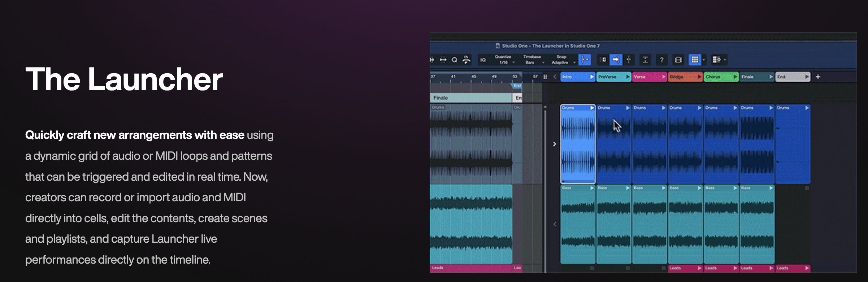Click the scroll up arrow above scrollbar
868x282 pixels.
click(x=545, y=107)
